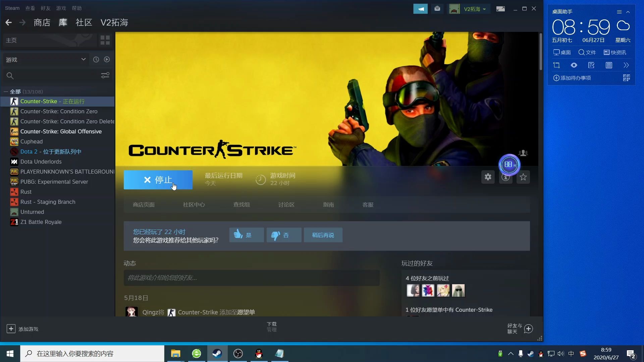Click the eye protection icon in assistant

pyautogui.click(x=574, y=65)
